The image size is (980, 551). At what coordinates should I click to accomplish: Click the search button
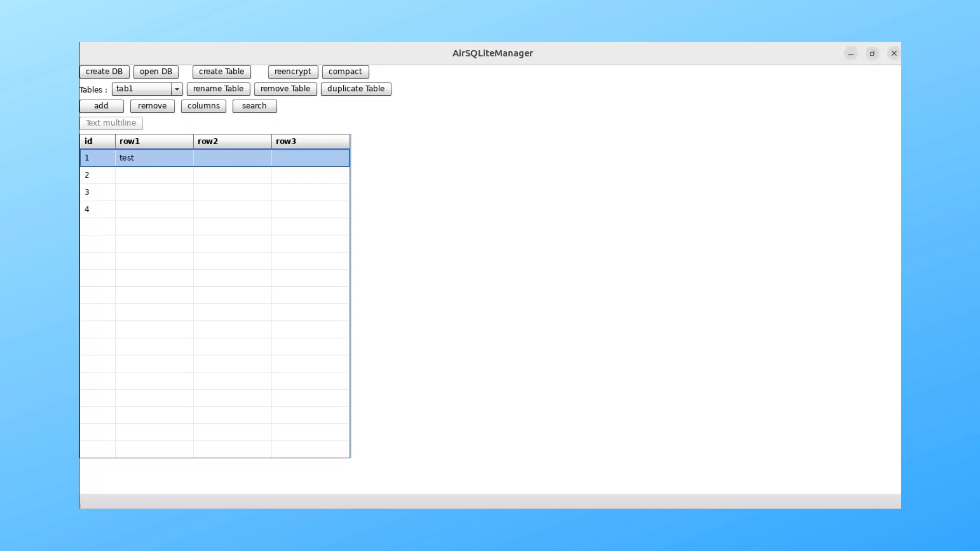254,106
